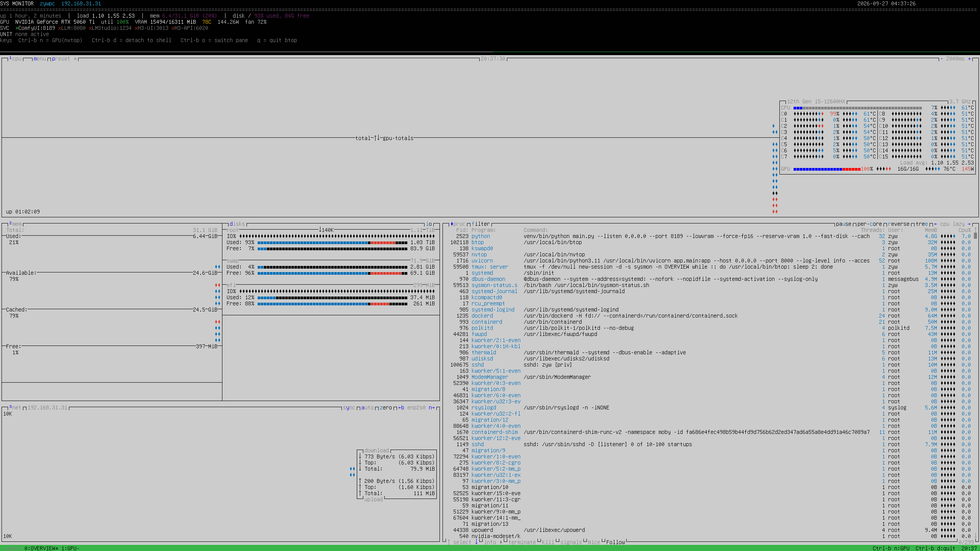Select previous network interface arrow
The image size is (980, 551).
(x=401, y=408)
